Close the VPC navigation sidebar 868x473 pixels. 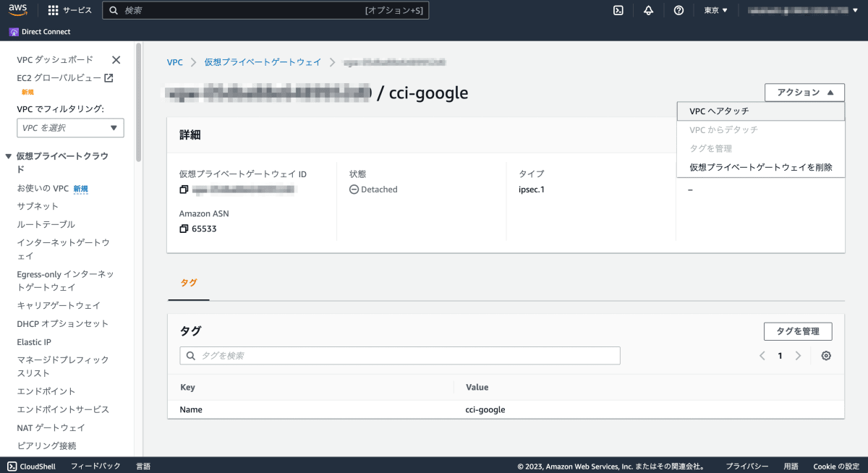(116, 60)
